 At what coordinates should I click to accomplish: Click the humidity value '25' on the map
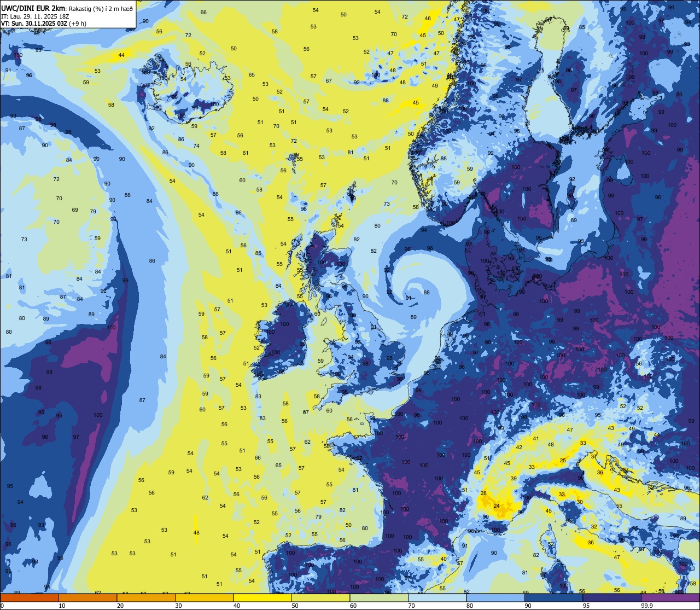(563, 461)
